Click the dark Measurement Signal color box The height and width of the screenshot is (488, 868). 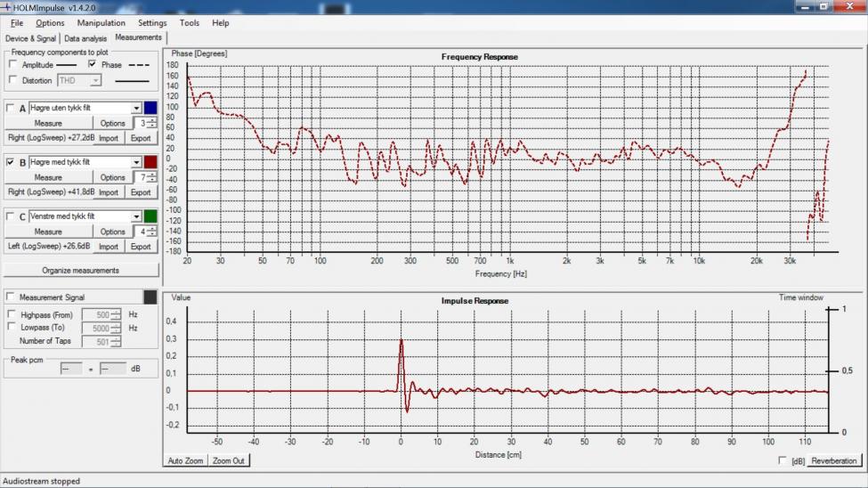pyautogui.click(x=150, y=297)
